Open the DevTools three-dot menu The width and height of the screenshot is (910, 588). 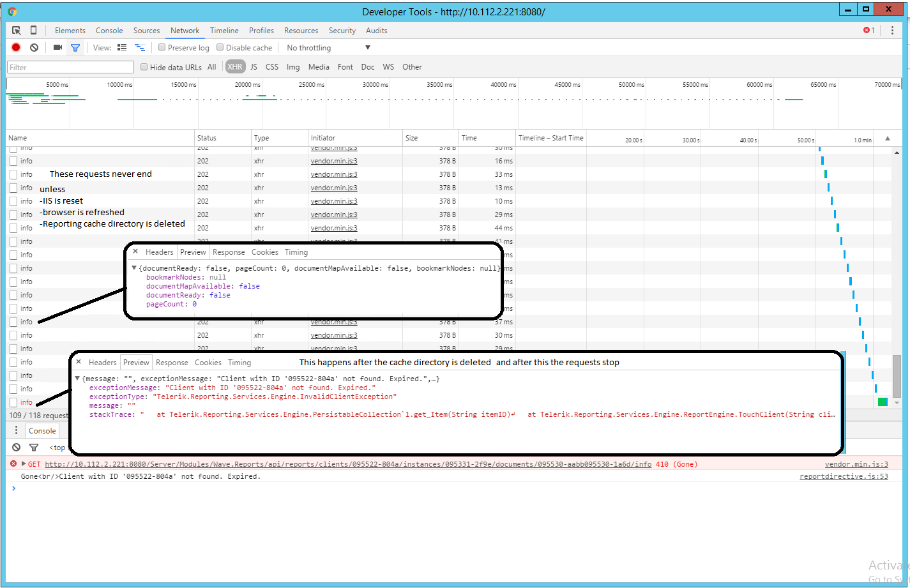[893, 31]
